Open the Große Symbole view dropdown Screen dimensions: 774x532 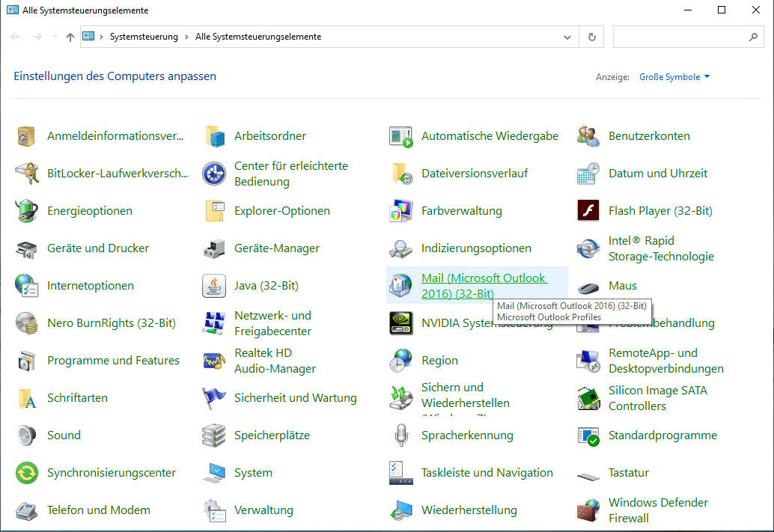pos(674,77)
